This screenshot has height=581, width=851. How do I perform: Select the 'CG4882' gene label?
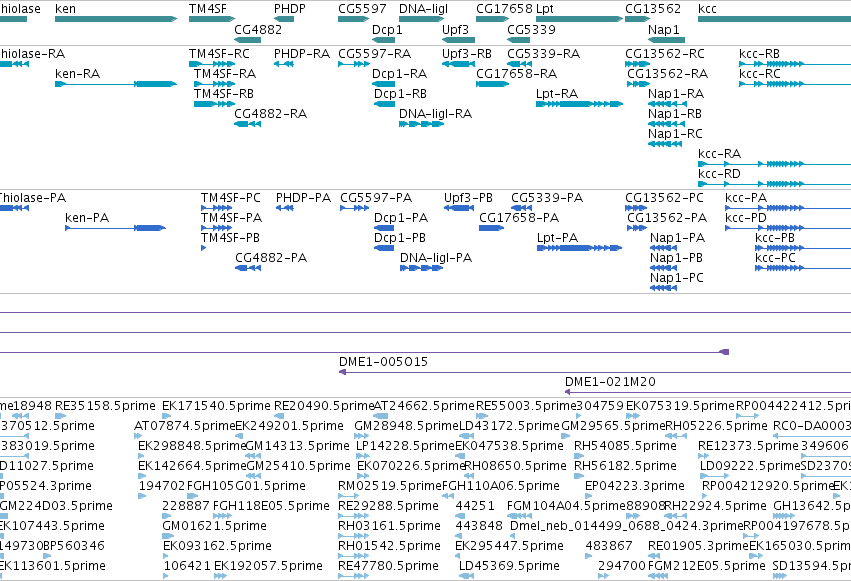click(258, 29)
